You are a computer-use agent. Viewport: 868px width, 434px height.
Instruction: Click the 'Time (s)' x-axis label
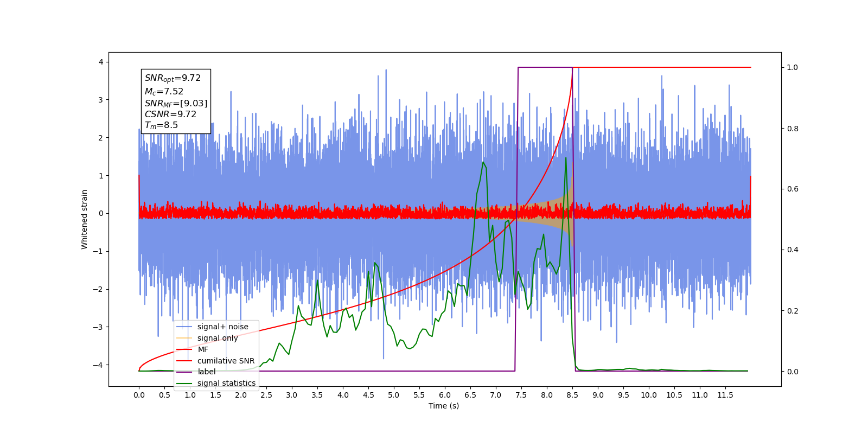pyautogui.click(x=444, y=406)
